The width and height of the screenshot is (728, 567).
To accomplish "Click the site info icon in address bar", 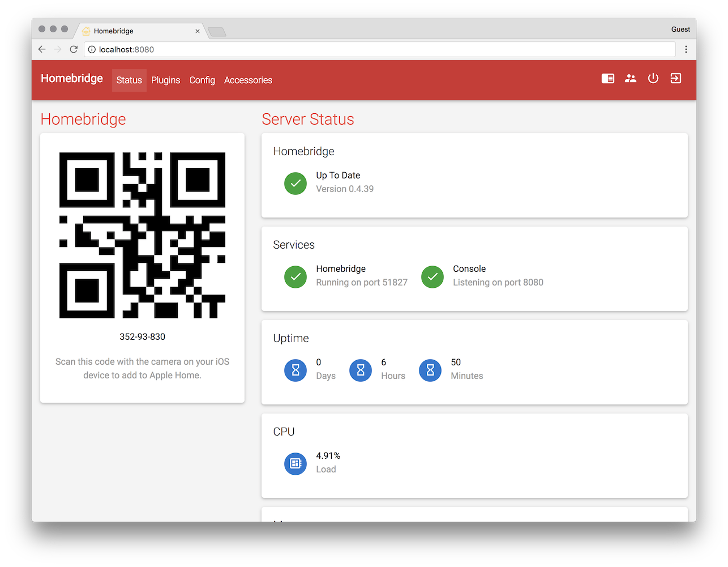I will 92,49.
